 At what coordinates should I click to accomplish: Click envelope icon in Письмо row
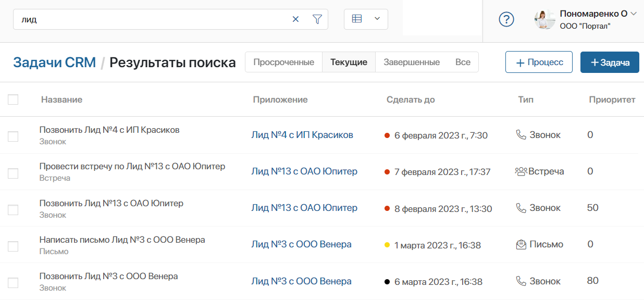pos(521,244)
